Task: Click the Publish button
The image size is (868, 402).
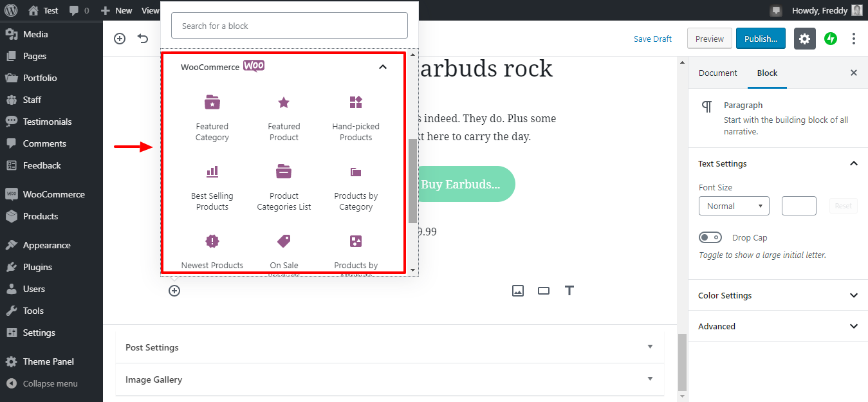Action: [761, 39]
